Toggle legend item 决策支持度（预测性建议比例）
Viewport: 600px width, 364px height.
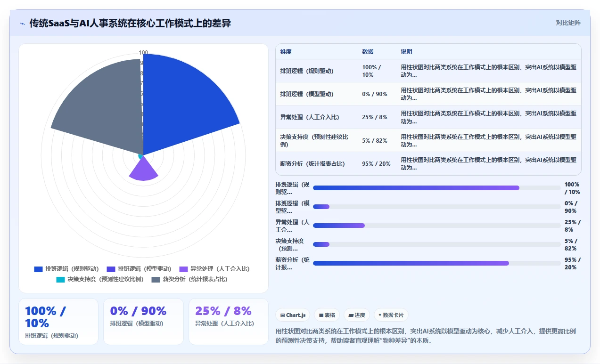[100, 279]
